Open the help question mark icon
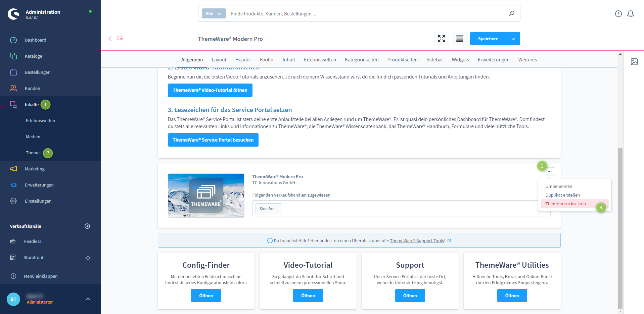Viewport: 644px width, 314px height. pyautogui.click(x=618, y=14)
